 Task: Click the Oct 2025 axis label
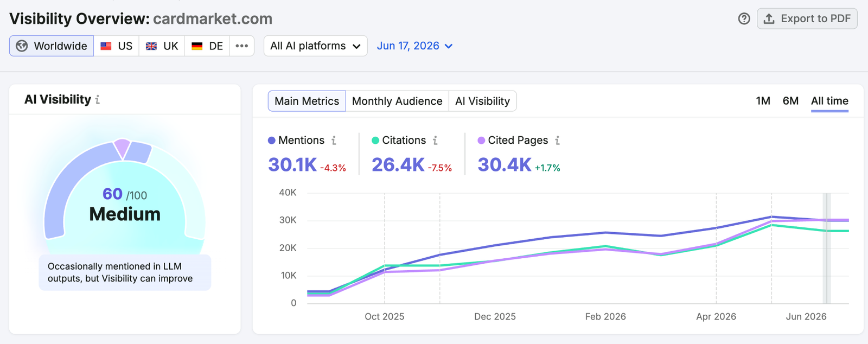tap(384, 316)
